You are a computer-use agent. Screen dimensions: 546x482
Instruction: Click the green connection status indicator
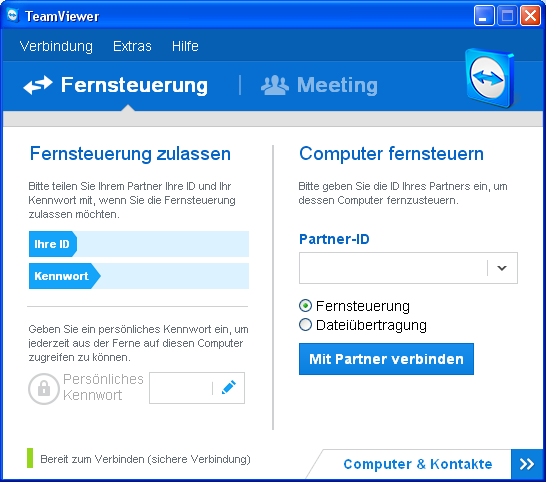point(30,458)
